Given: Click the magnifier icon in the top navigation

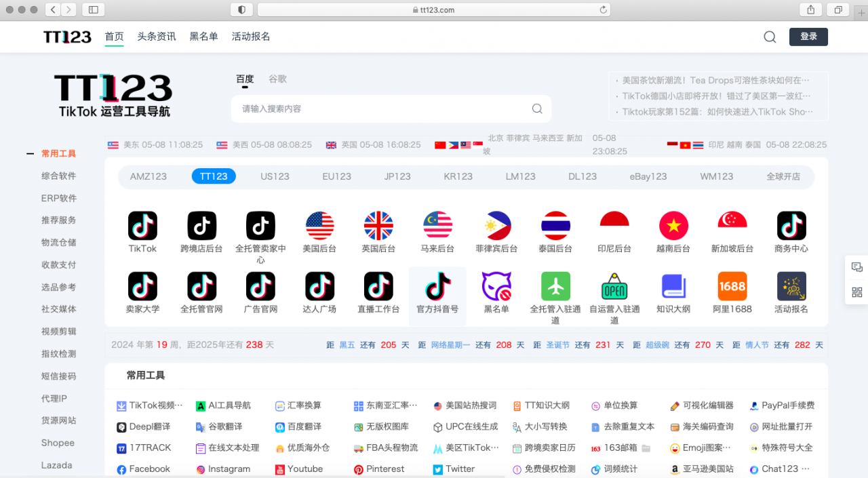Looking at the screenshot, I should (x=770, y=37).
